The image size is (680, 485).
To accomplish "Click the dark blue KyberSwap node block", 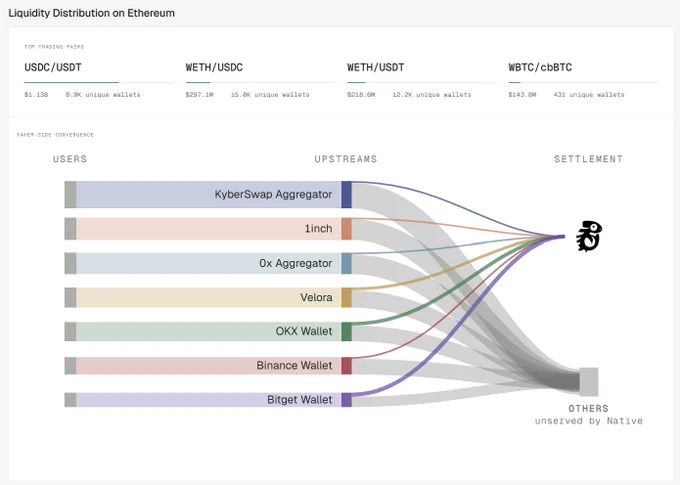I will pyautogui.click(x=347, y=194).
